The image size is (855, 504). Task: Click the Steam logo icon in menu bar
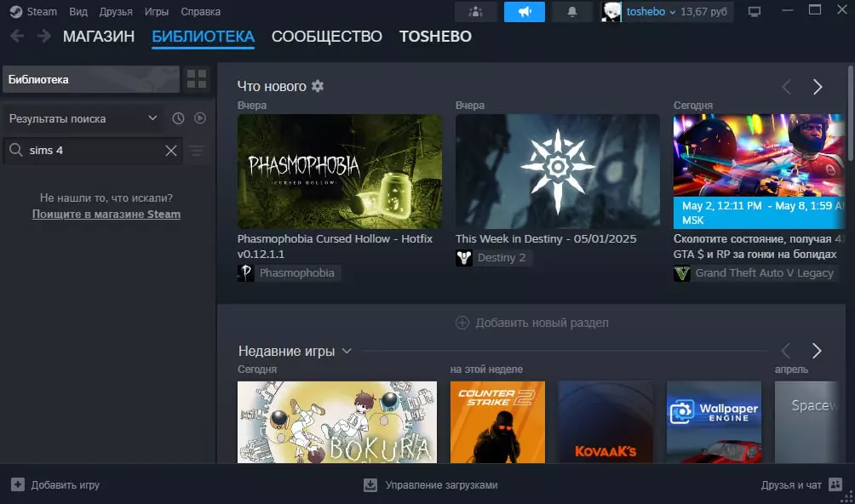pos(16,11)
